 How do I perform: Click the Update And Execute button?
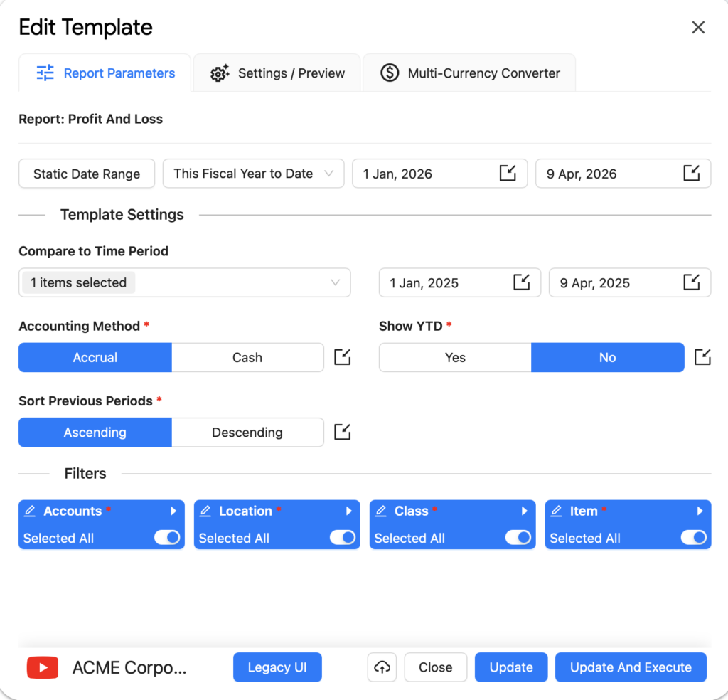tap(631, 667)
